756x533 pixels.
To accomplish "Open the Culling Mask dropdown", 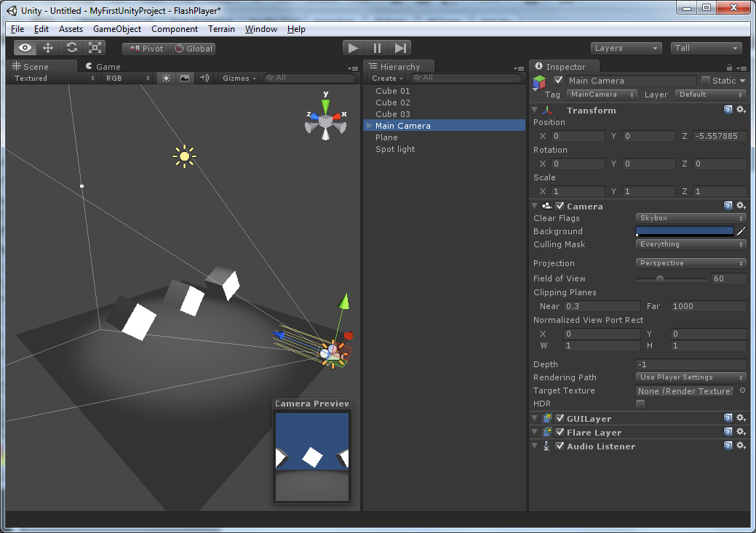I will (691, 244).
